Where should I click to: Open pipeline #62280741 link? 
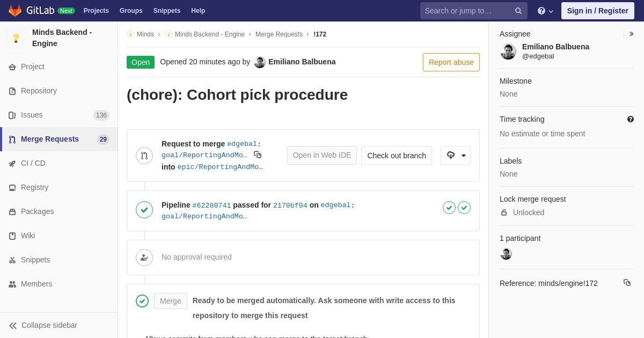point(211,205)
